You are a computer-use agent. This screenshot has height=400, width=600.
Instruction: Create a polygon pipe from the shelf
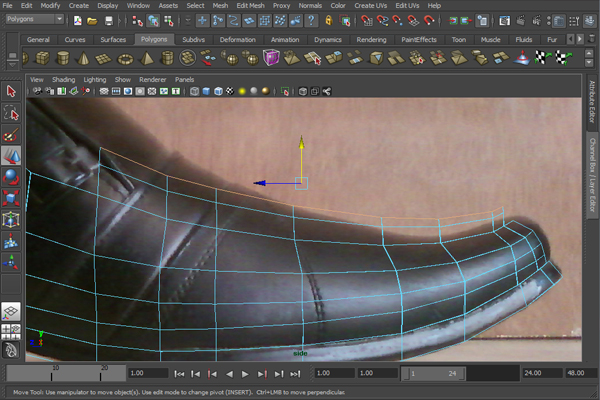[x=167, y=58]
